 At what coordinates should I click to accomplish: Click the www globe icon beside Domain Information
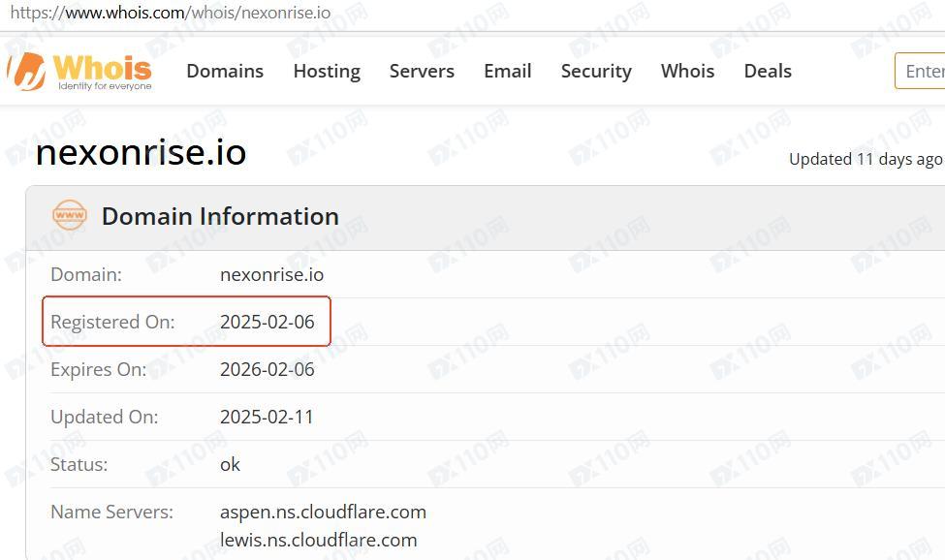click(x=70, y=216)
